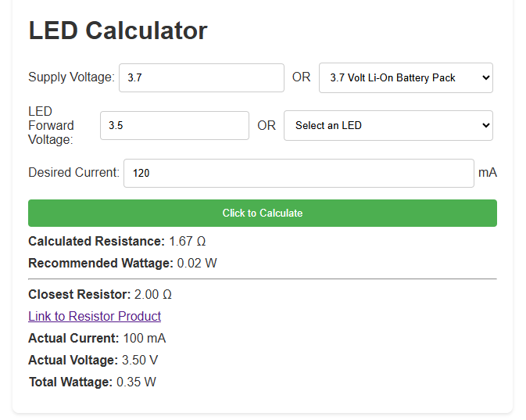Click the mA unit label

point(488,172)
